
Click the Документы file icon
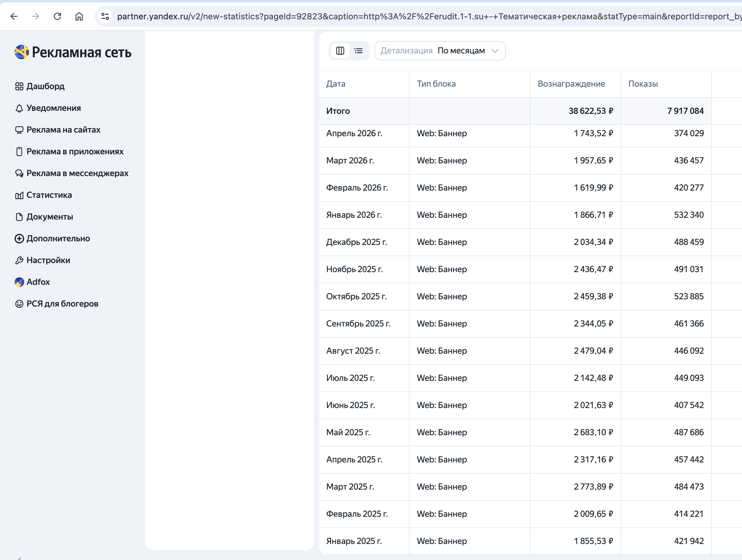(19, 217)
